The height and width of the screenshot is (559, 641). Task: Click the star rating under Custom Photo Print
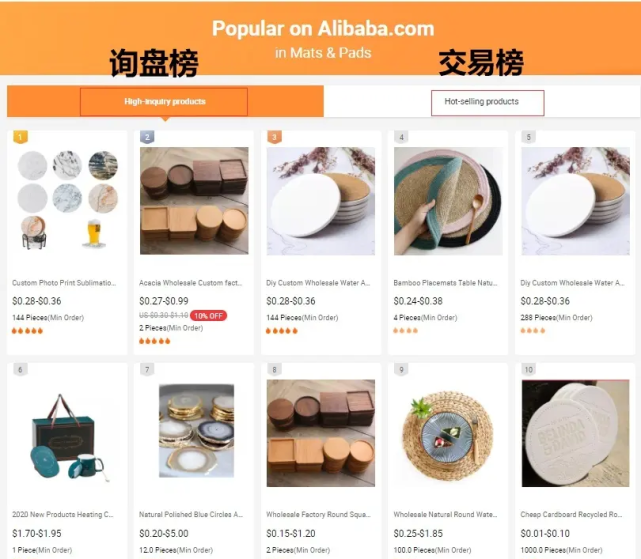click(27, 331)
